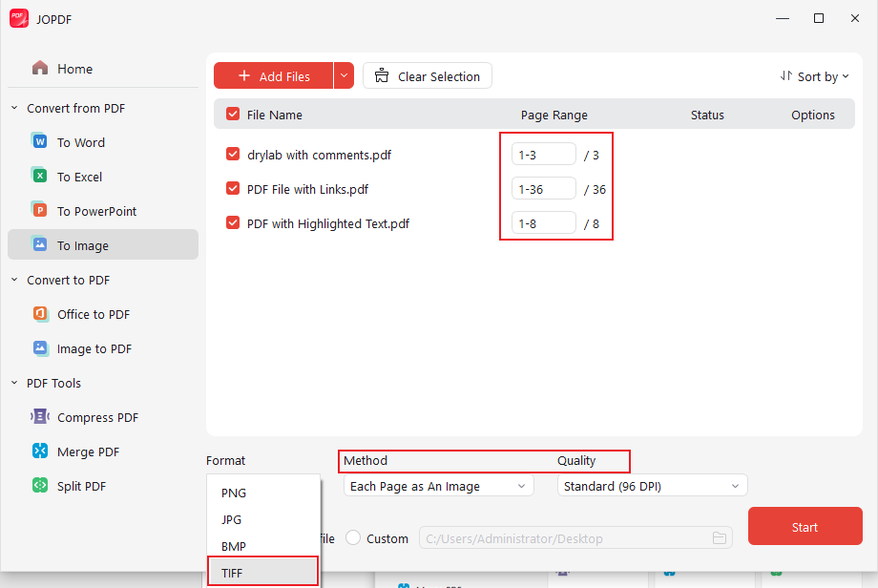Open the Quality DPI dropdown

(652, 485)
